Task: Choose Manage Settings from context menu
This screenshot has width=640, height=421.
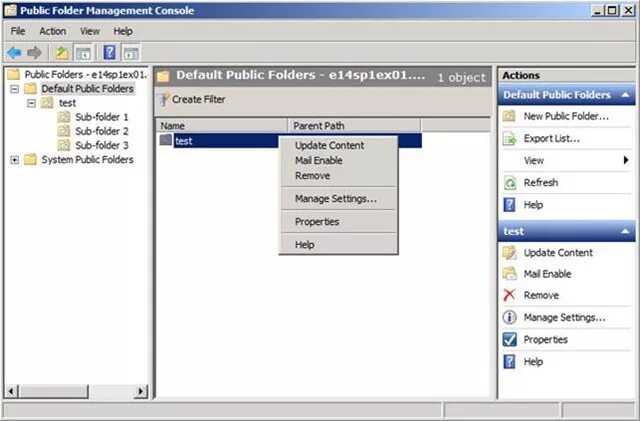Action: tap(338, 198)
